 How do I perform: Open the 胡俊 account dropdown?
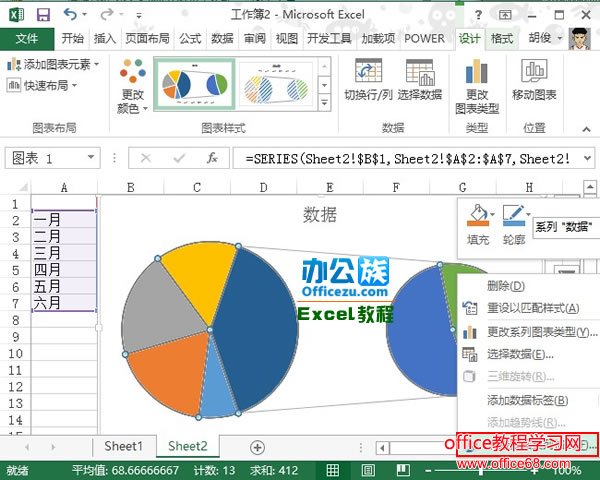click(x=545, y=38)
